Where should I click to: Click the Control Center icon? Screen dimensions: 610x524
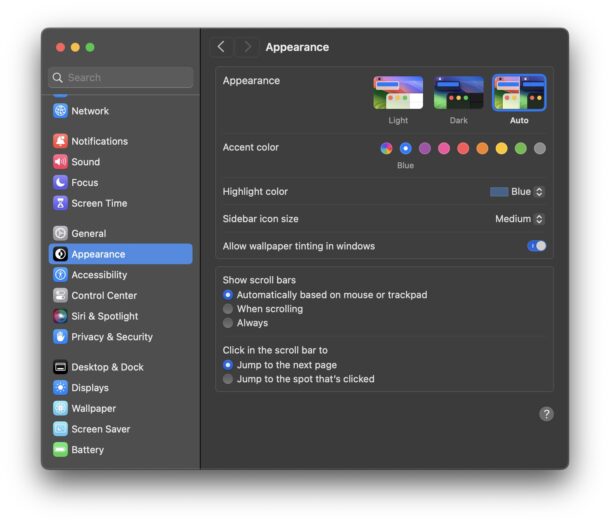tap(60, 295)
